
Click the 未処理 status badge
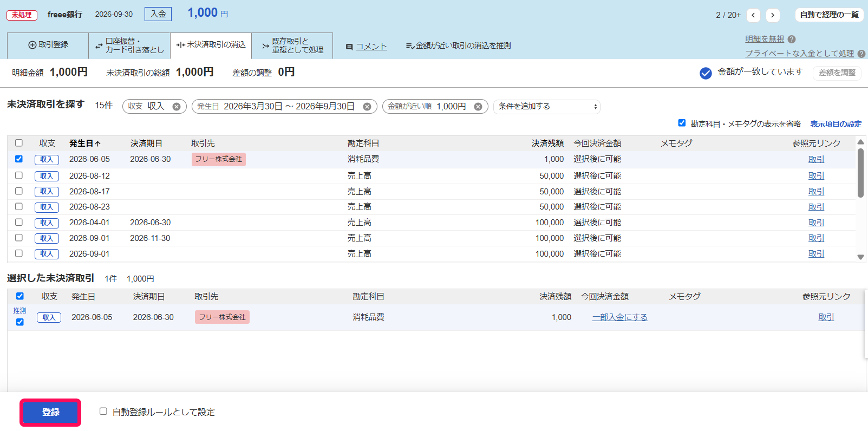(x=22, y=15)
